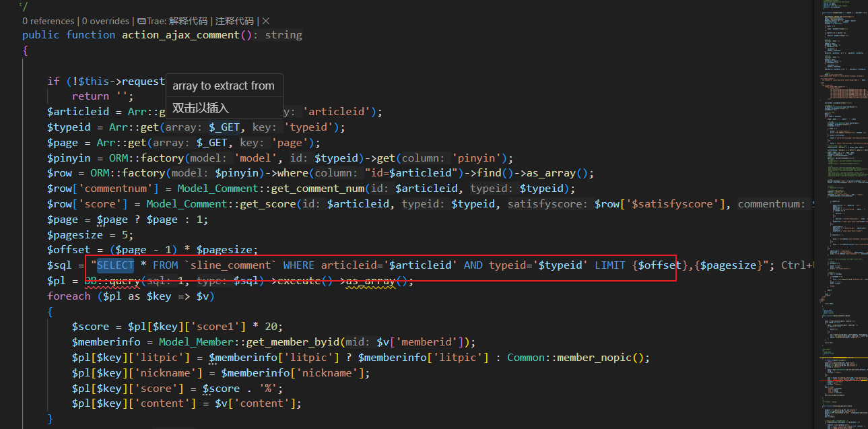Click the highlighted SELECT keyword
Image resolution: width=868 pixels, height=429 pixels.
[x=115, y=265]
